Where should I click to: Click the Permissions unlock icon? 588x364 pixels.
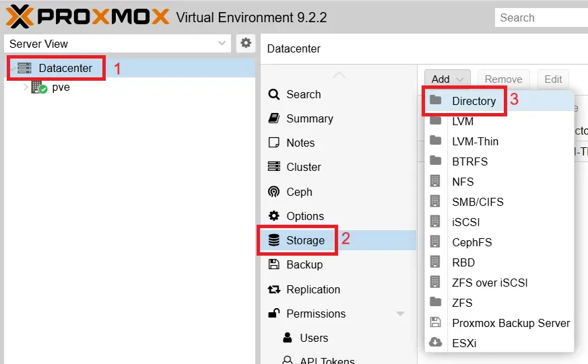pos(273,313)
